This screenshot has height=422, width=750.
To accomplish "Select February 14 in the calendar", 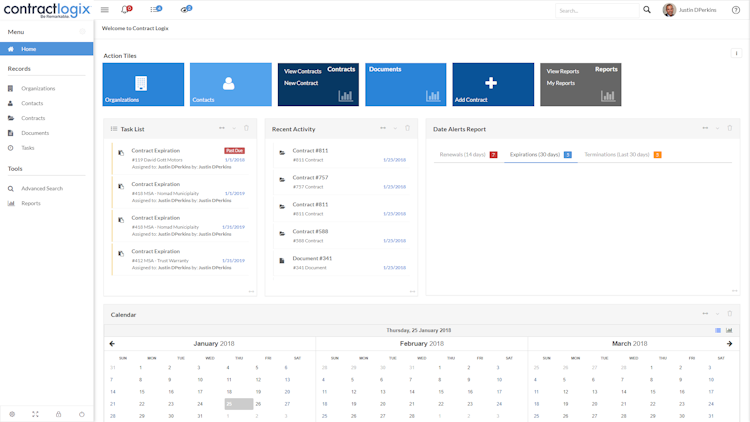I will pyautogui.click(x=412, y=392).
